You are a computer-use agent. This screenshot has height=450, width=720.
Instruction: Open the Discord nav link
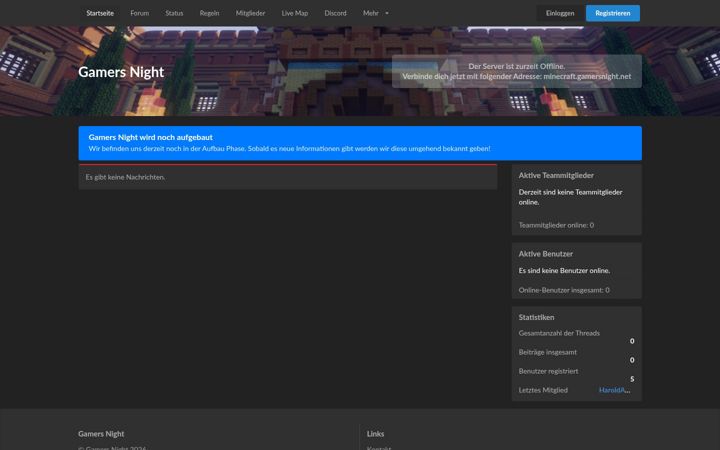(x=335, y=13)
